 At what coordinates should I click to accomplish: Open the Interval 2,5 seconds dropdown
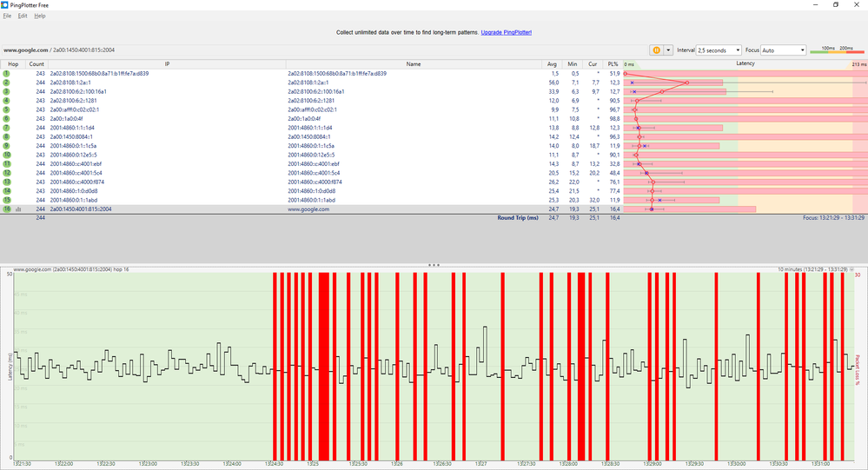click(x=718, y=50)
